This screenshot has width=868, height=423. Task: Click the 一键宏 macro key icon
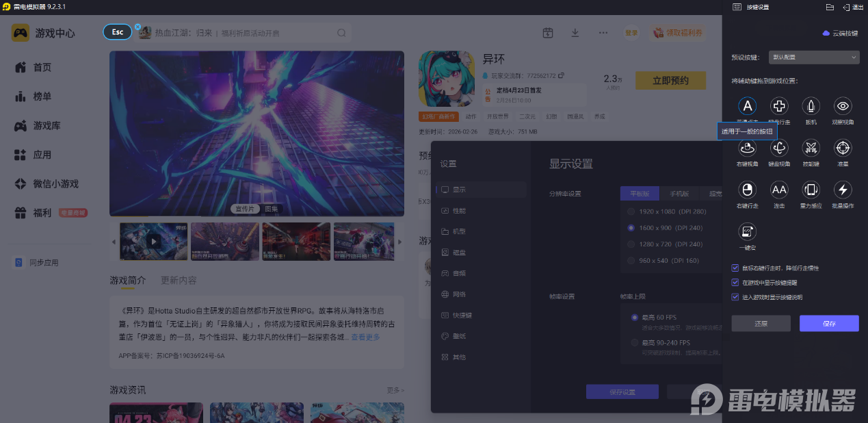pos(748,231)
